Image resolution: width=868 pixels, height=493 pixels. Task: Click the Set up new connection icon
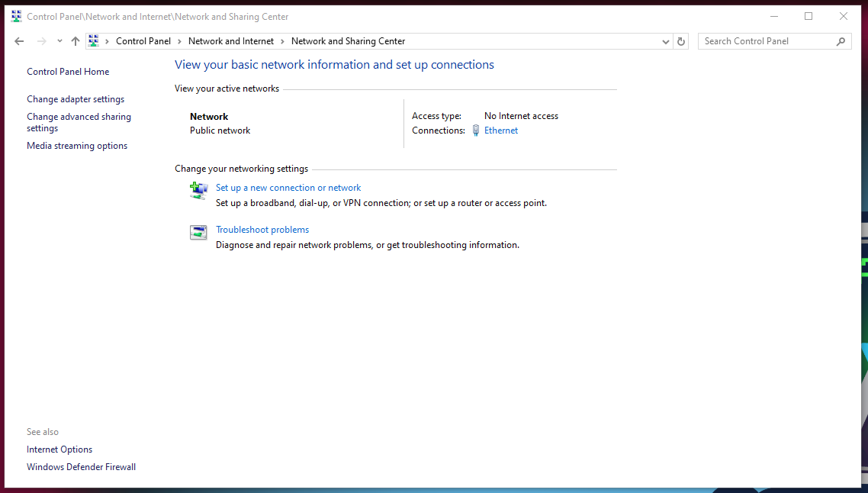point(198,191)
